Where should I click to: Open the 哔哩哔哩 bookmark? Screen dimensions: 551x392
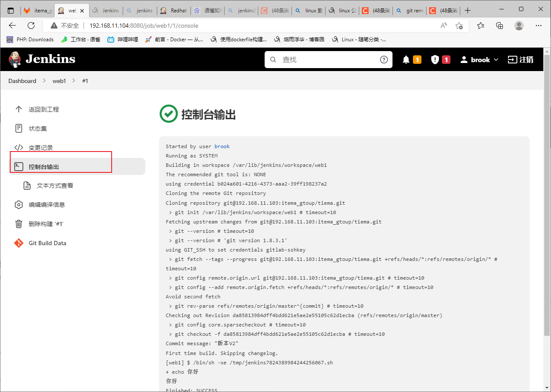click(x=123, y=40)
